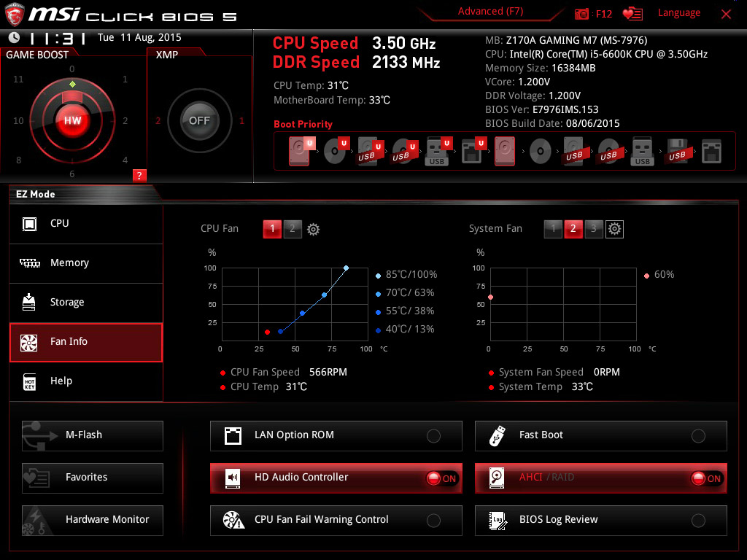Image resolution: width=747 pixels, height=560 pixels.
Task: Switch AHCI / RAID toggle off
Action: click(706, 478)
